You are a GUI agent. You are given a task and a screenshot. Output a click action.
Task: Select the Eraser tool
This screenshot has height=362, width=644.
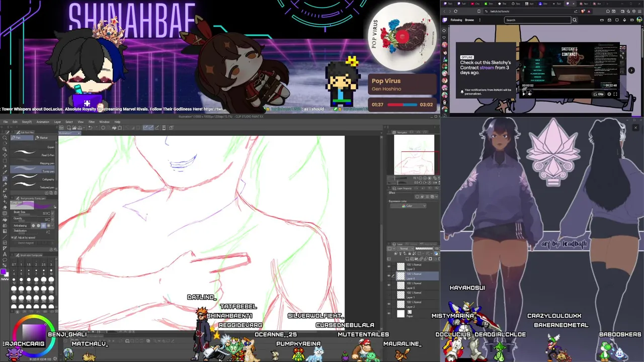coord(5,207)
